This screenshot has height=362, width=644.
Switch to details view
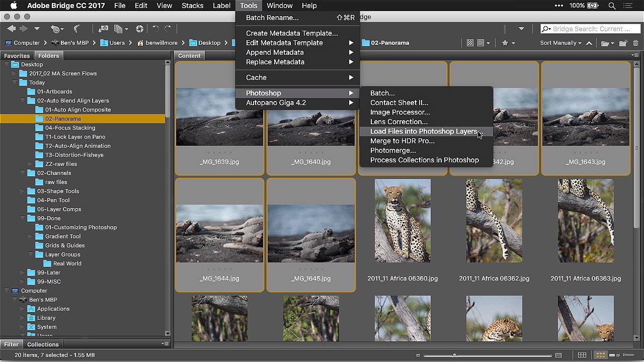tap(615, 355)
